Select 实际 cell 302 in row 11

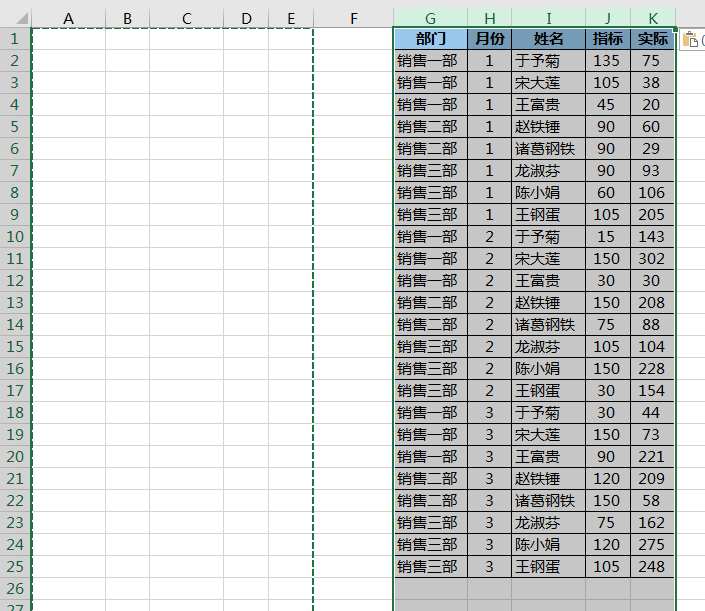point(652,259)
